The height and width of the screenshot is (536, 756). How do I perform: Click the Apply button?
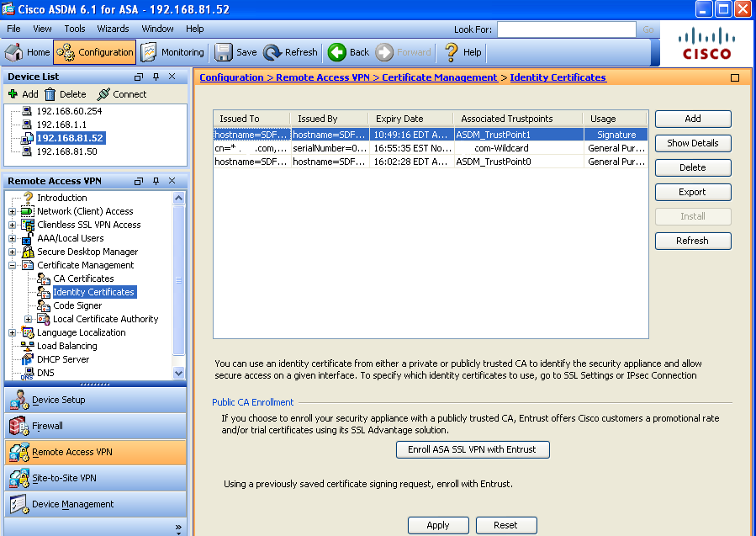pos(438,525)
